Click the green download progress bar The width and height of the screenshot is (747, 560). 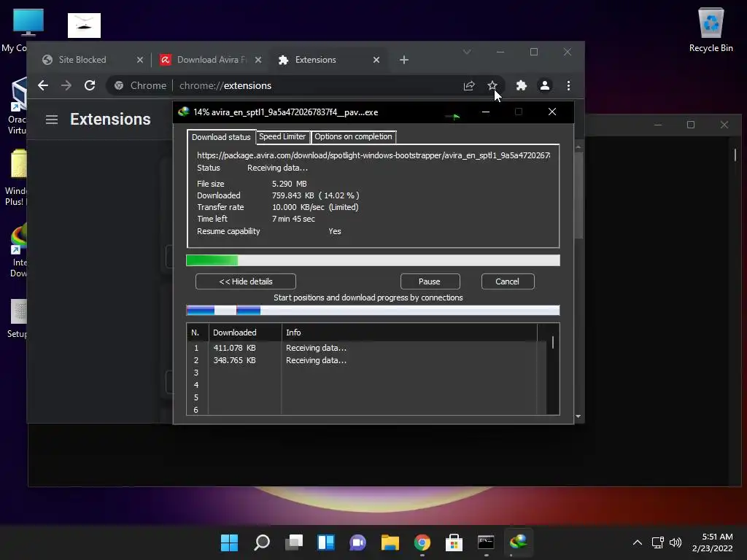coord(373,260)
